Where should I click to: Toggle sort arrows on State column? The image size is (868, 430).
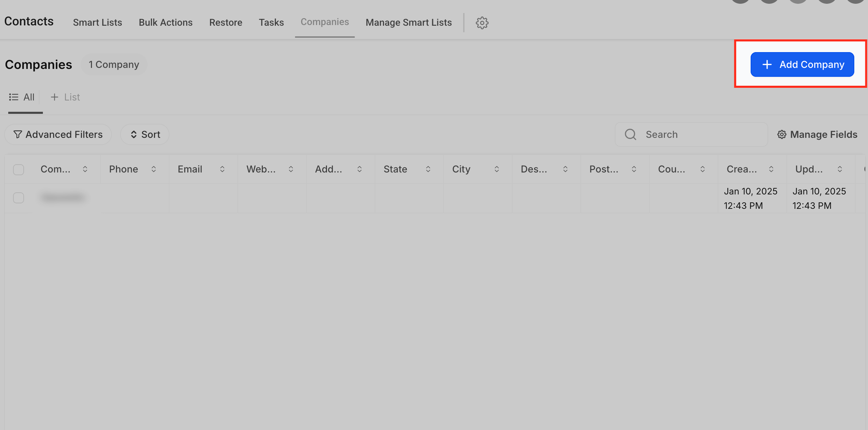pos(428,169)
